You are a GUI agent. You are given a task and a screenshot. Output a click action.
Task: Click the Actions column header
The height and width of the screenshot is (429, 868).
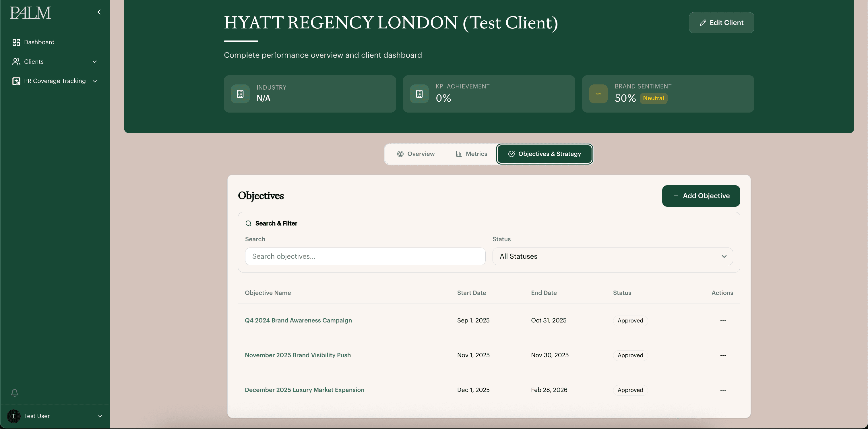pos(722,293)
